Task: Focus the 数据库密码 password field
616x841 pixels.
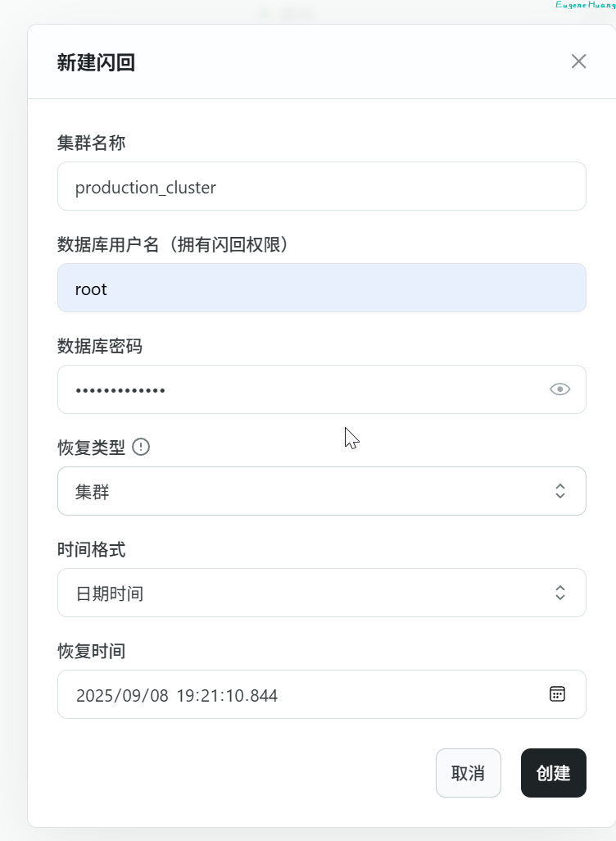Action: [303, 389]
